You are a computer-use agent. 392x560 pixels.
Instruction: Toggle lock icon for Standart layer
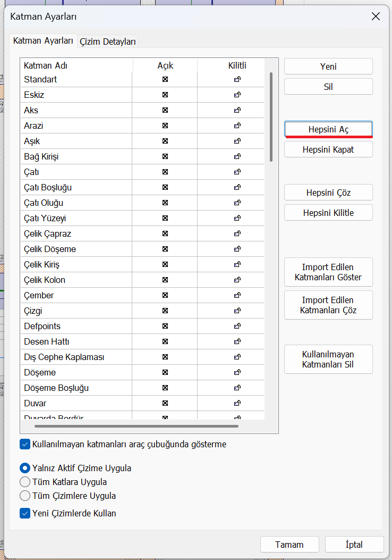237,79
